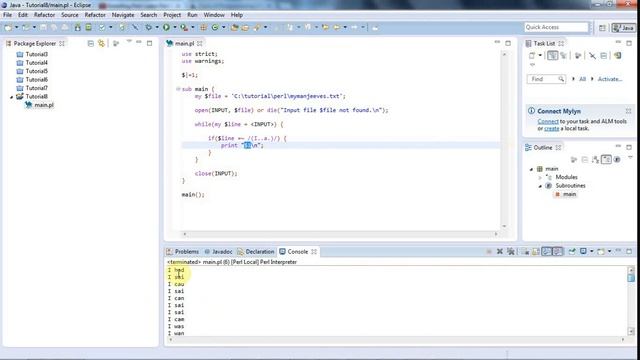
Task: Collapse the Subroutines outline node
Action: click(540, 186)
